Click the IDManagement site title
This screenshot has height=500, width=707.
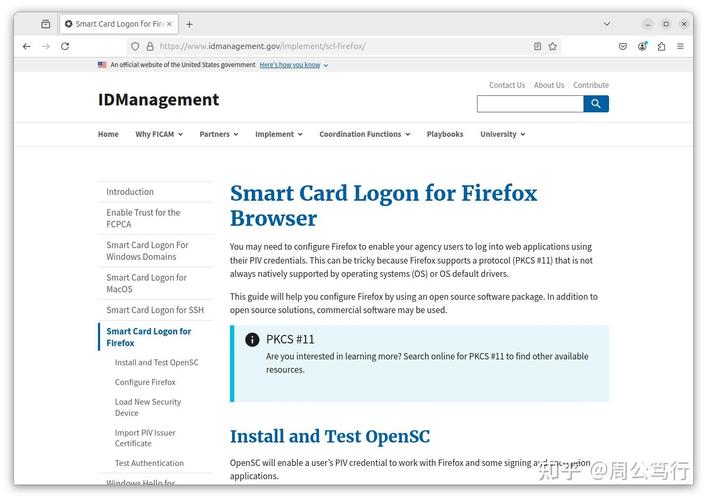(158, 100)
